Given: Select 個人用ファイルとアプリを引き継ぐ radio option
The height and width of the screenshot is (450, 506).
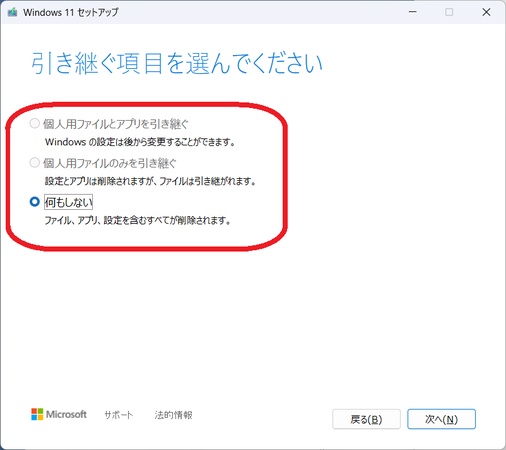Looking at the screenshot, I should (x=35, y=124).
